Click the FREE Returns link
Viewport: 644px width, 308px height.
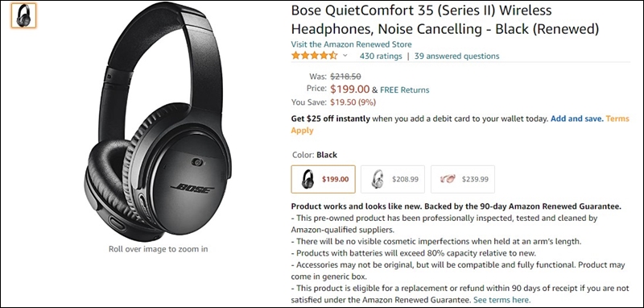pos(405,89)
